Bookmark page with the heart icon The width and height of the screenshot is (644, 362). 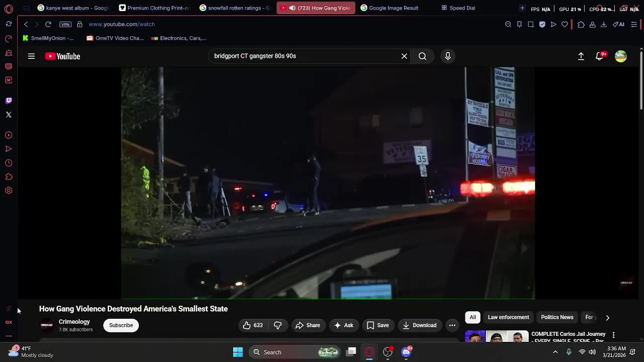[x=565, y=24]
